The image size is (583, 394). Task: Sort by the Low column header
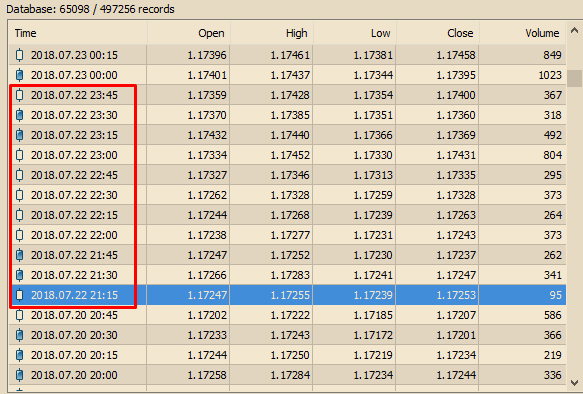[355, 33]
